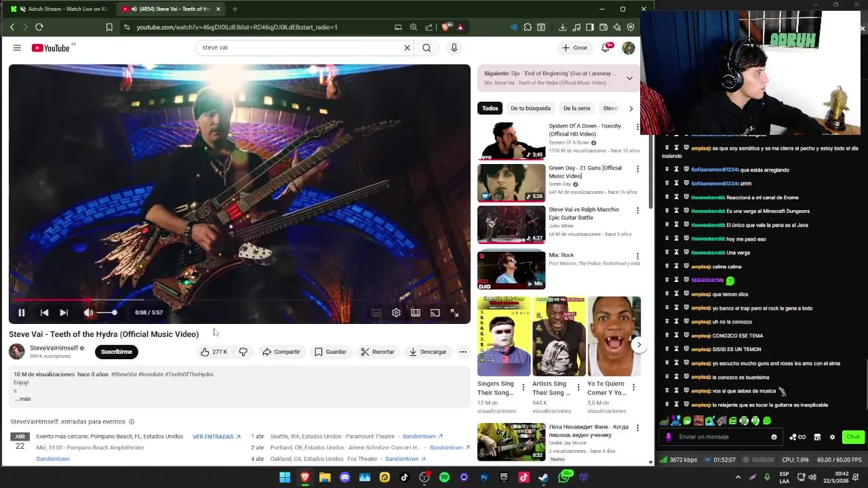Viewport: 868px width, 488px height.
Task: Select the 'Todos' filter chip
Action: point(490,108)
